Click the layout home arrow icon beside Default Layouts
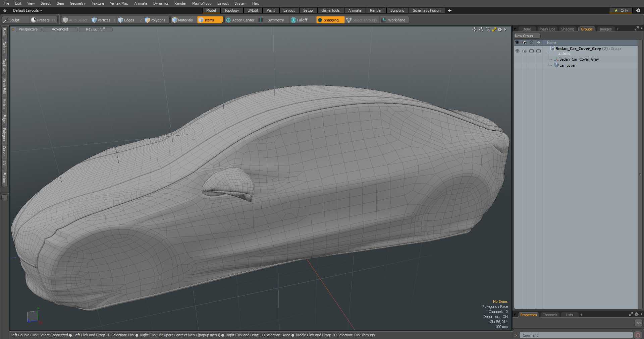The image size is (644, 339). tap(5, 10)
